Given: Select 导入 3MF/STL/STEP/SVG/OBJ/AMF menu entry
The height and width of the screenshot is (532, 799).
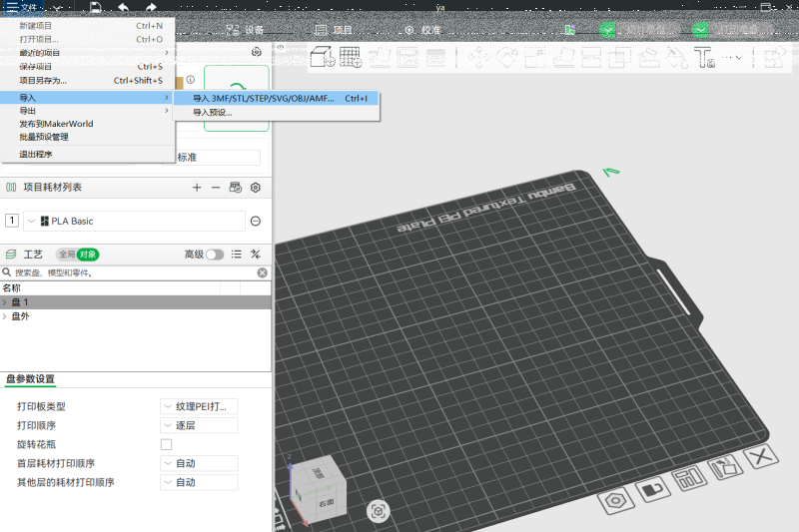Looking at the screenshot, I should click(x=265, y=99).
